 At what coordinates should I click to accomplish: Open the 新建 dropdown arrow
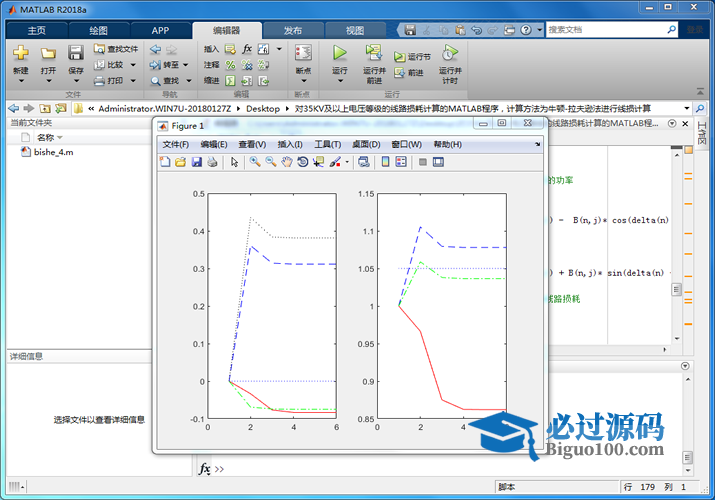21,81
